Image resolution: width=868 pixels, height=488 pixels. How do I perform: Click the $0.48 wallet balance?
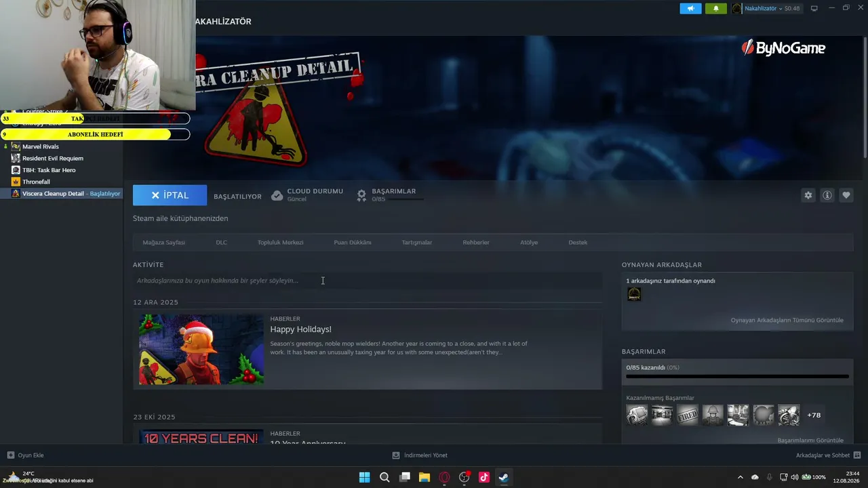(x=792, y=9)
